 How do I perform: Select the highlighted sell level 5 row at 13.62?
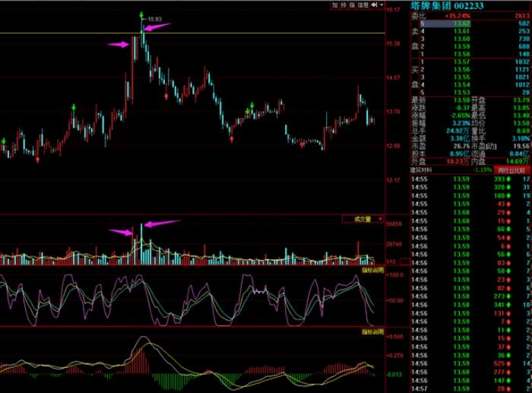pyautogui.click(x=470, y=24)
